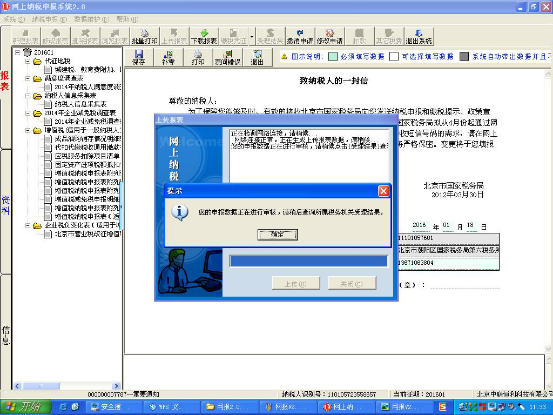Confirm the 提示 dialog with 确定
This screenshot has width=553, height=415.
278,234
